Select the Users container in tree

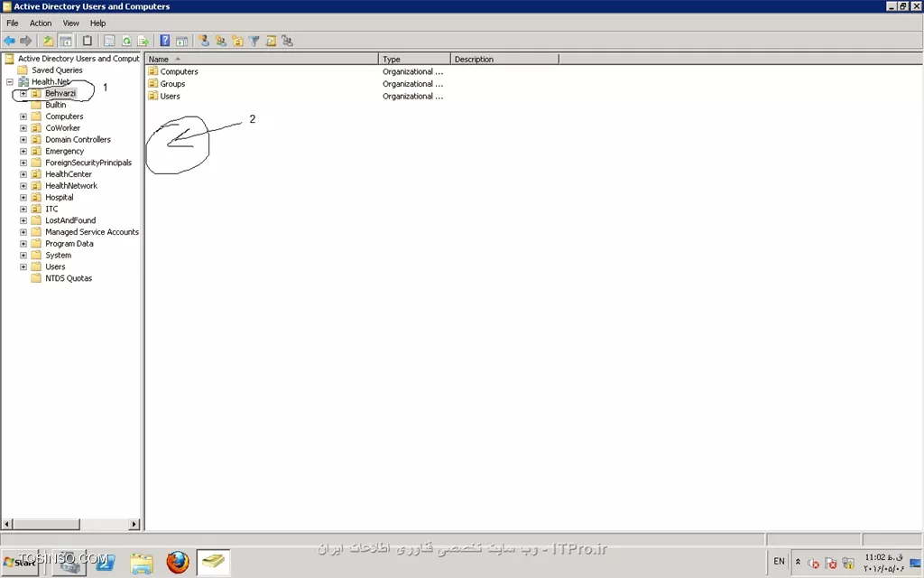[55, 266]
